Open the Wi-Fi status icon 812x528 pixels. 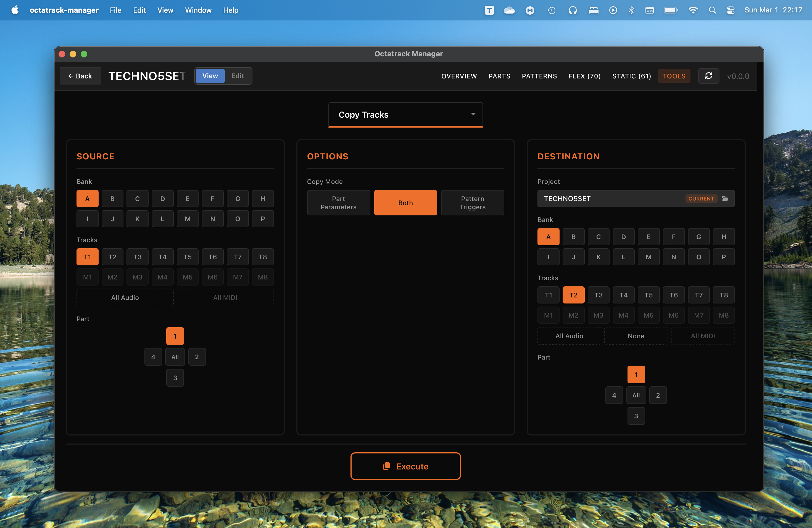(x=693, y=10)
